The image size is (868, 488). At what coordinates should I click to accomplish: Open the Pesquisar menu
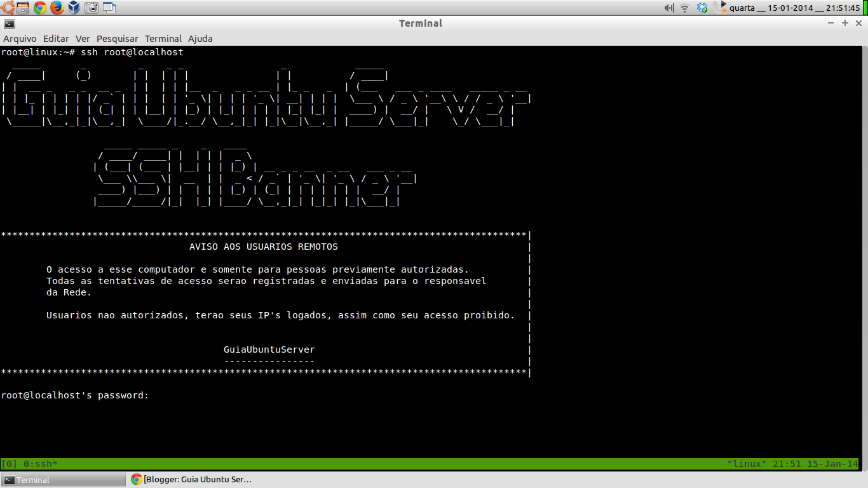click(x=118, y=38)
